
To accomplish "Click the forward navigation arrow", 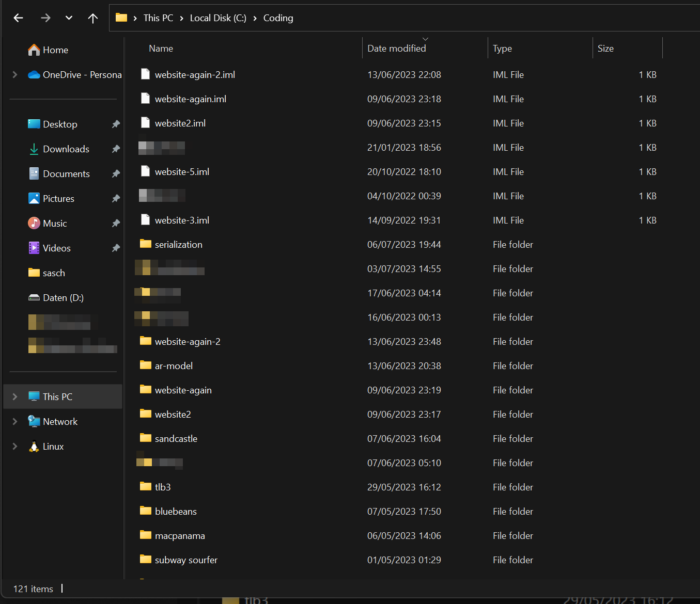I will click(x=45, y=18).
